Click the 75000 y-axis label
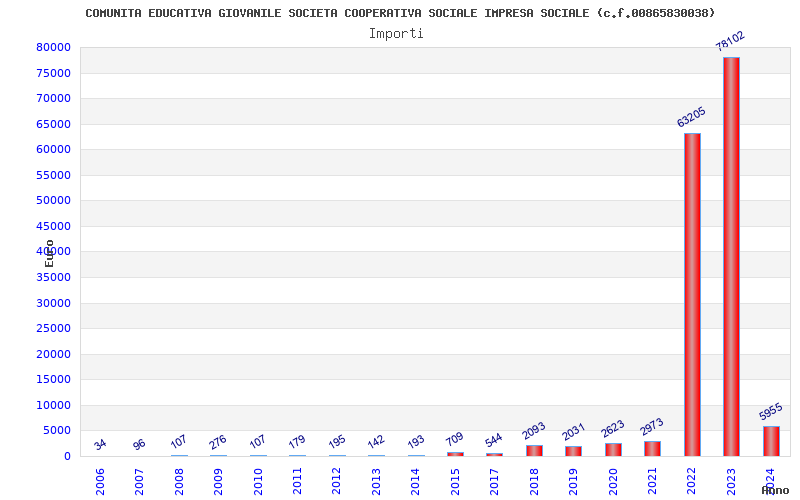 coord(54,73)
